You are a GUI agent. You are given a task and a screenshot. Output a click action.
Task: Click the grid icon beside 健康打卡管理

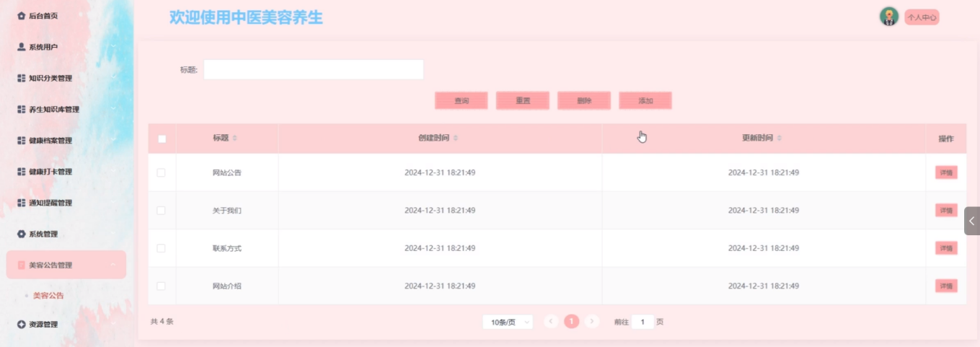click(x=21, y=171)
